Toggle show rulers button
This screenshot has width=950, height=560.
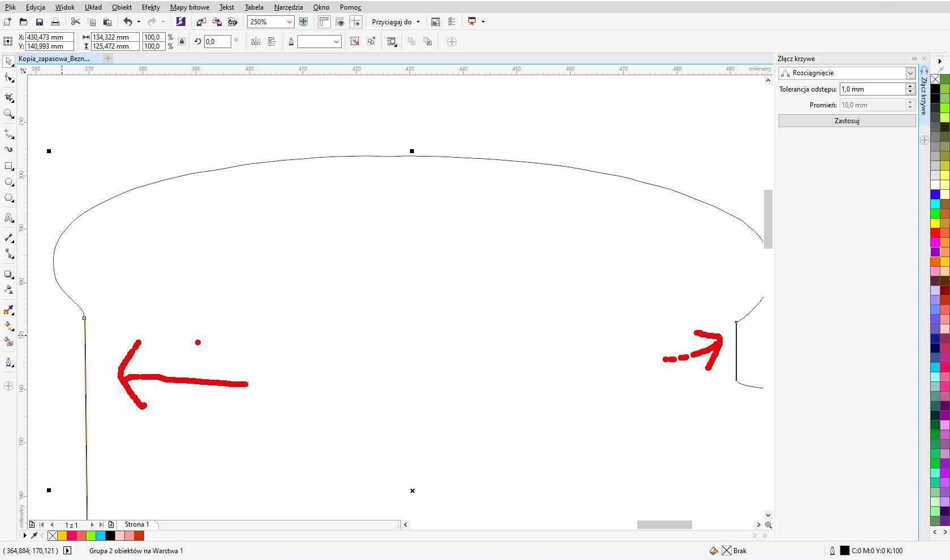pos(324,22)
